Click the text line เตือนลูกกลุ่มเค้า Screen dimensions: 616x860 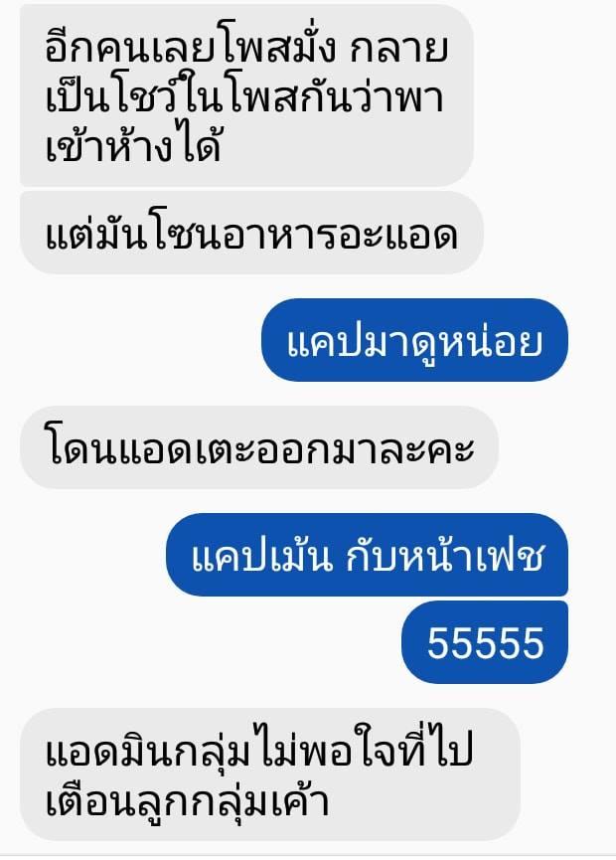188,798
